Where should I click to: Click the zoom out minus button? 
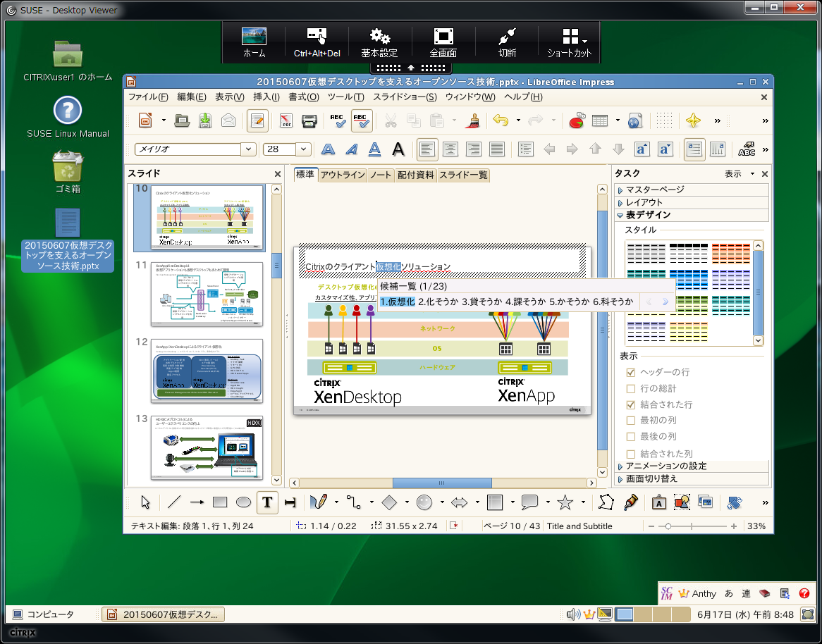pos(651,526)
